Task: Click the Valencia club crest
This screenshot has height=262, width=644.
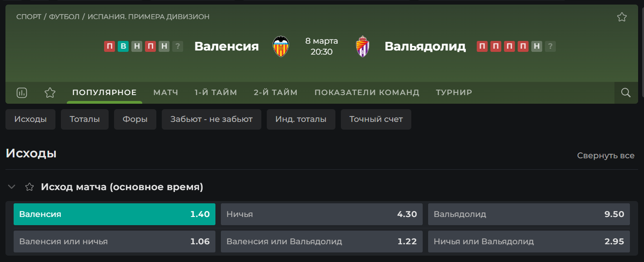Action: (x=280, y=46)
